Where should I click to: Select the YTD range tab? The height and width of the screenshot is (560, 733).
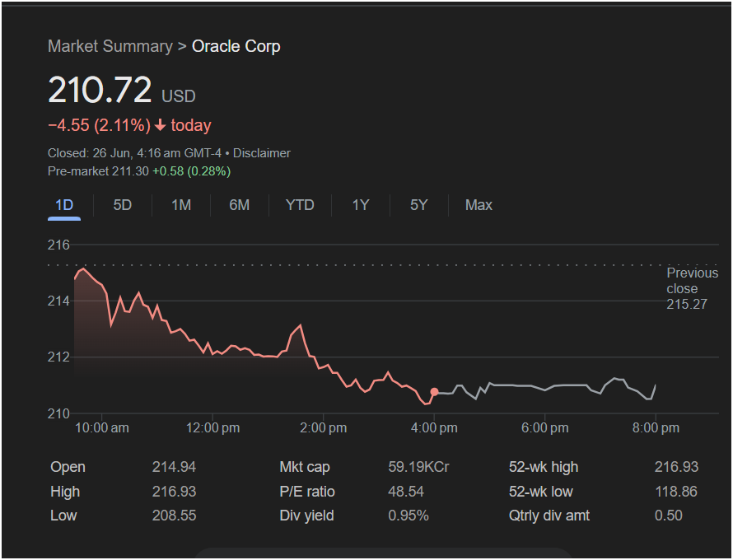300,205
